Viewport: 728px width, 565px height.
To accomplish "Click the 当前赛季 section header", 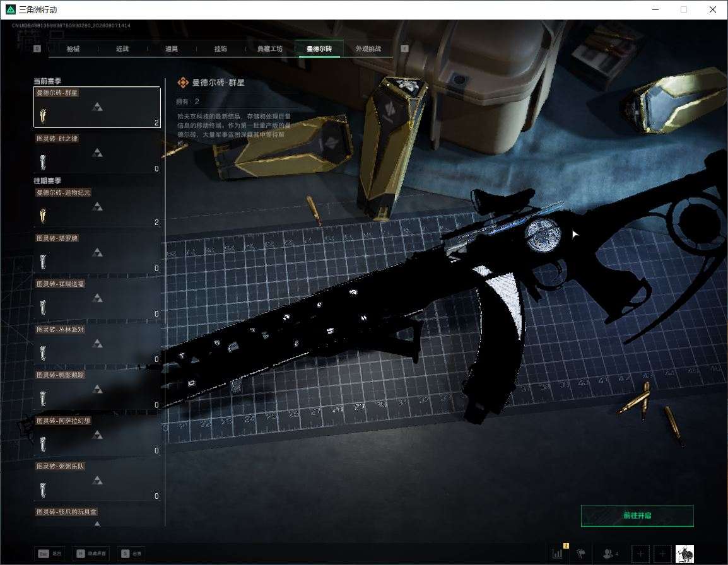I will click(x=47, y=81).
